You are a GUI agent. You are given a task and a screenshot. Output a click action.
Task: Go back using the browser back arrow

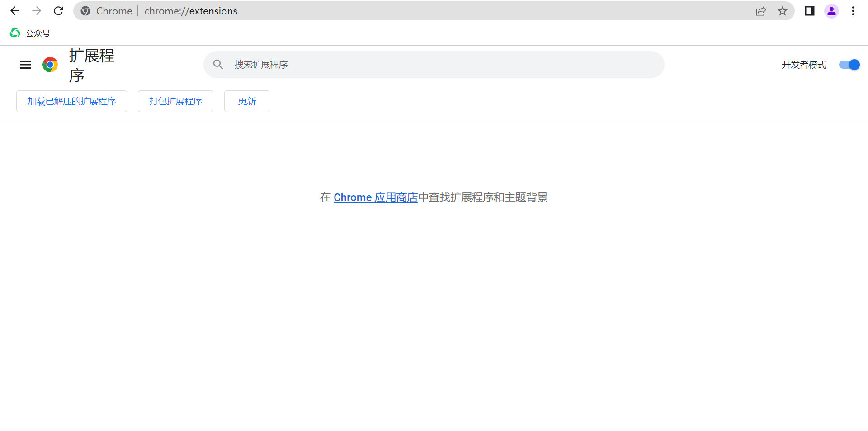pyautogui.click(x=15, y=11)
